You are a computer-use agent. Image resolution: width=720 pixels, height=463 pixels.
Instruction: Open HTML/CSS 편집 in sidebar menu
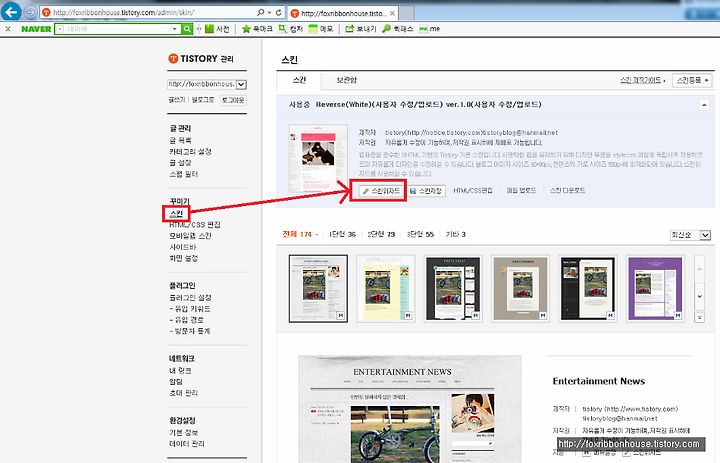point(195,225)
